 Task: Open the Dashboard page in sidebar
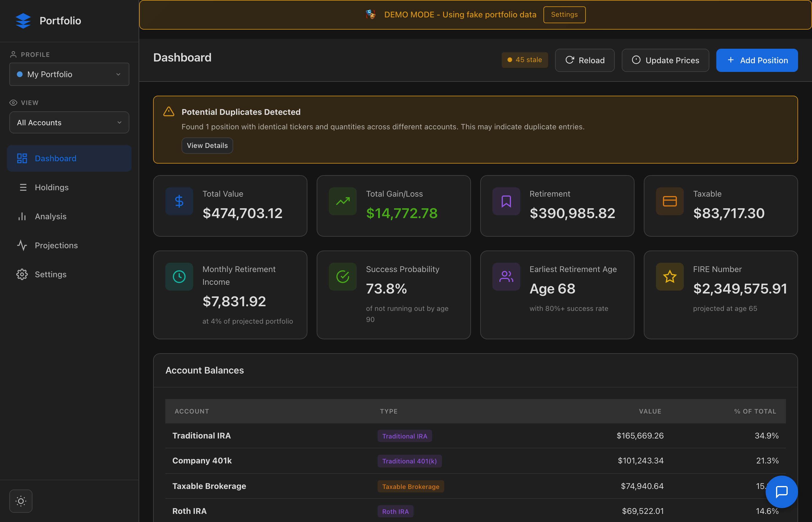click(69, 158)
